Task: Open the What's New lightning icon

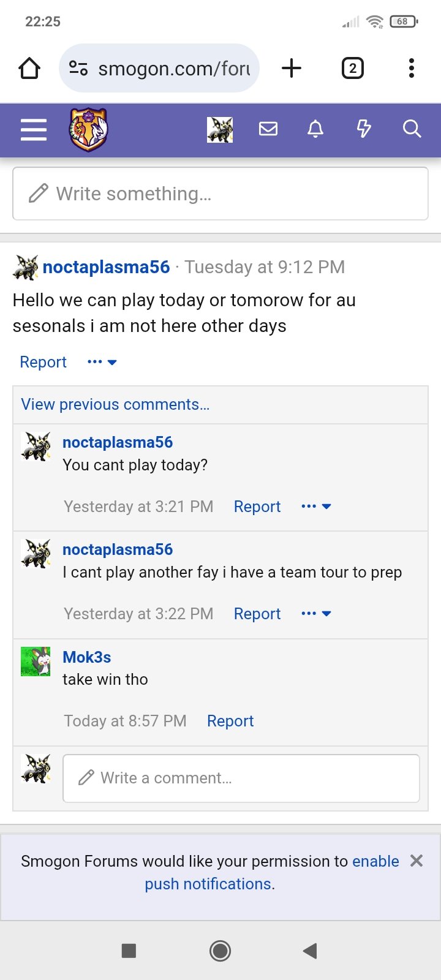Action: click(x=364, y=129)
